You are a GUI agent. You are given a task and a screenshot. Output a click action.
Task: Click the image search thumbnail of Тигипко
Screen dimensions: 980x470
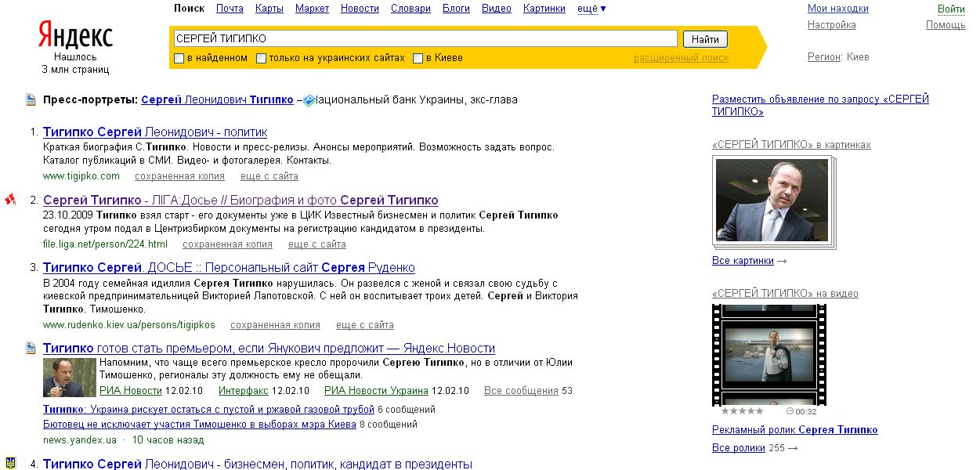click(772, 200)
